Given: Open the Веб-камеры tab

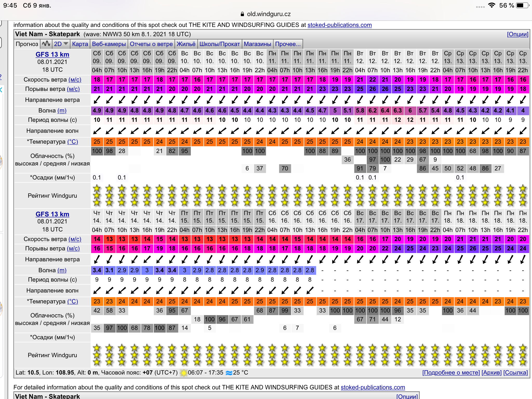Looking at the screenshot, I should pos(109,44).
